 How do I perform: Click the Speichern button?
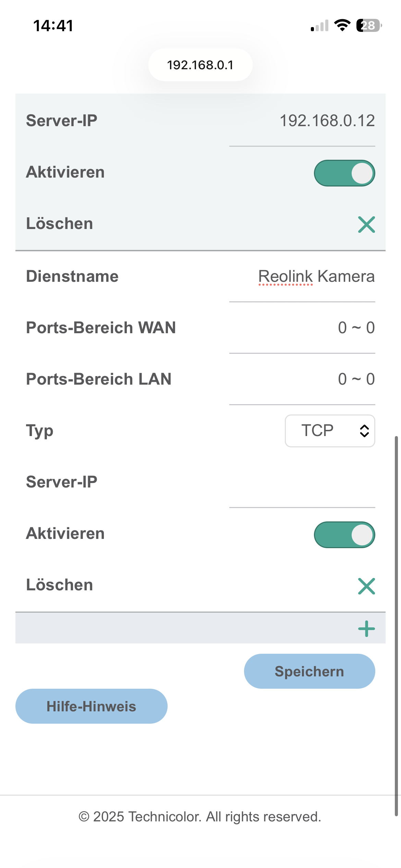[309, 671]
